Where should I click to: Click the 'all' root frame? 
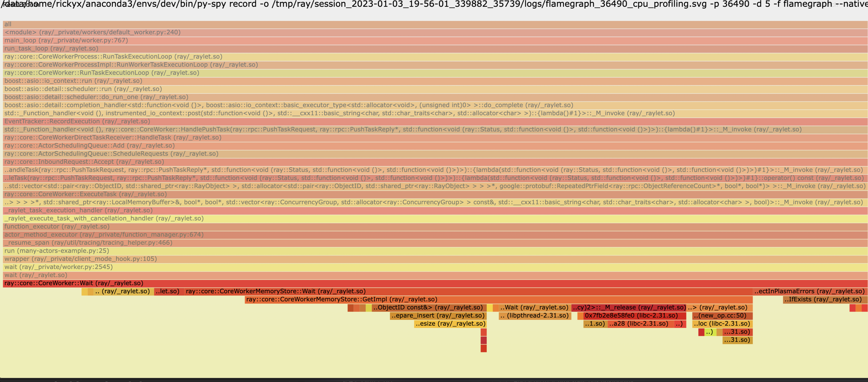[x=434, y=24]
